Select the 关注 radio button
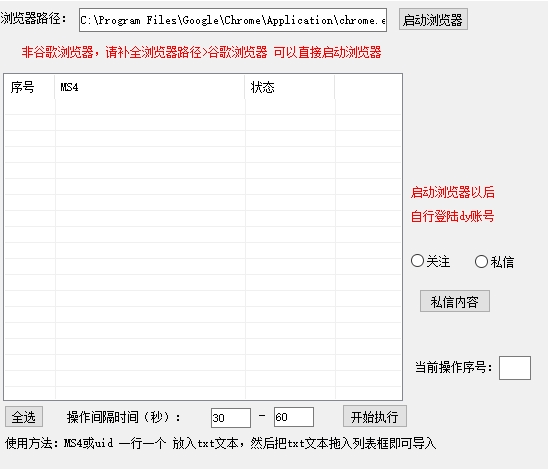This screenshot has width=548, height=469. 430,261
